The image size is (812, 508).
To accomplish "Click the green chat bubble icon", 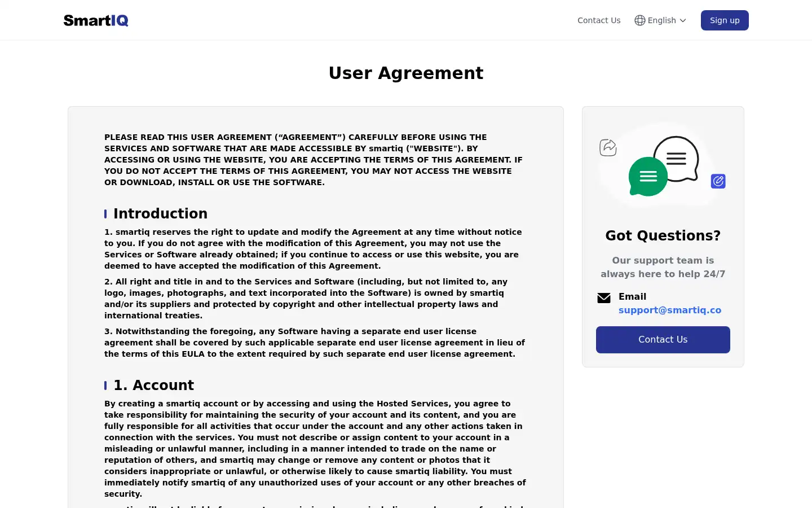I will [x=648, y=177].
